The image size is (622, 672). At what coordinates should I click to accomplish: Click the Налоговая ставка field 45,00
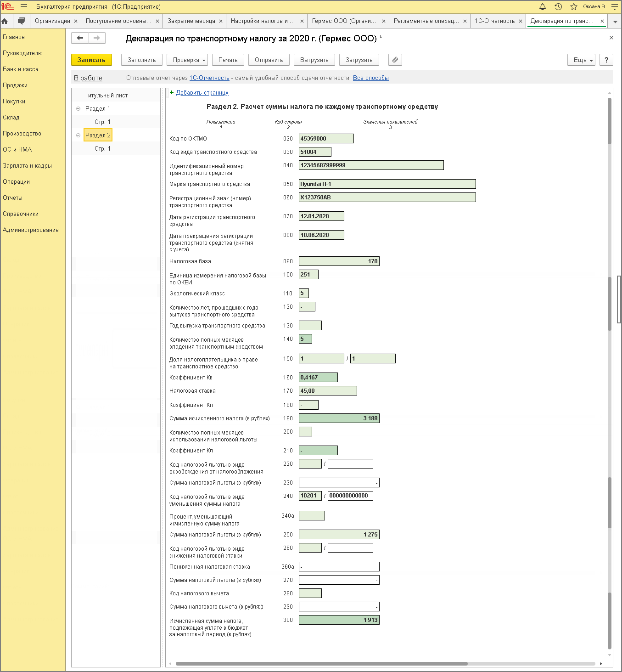328,391
